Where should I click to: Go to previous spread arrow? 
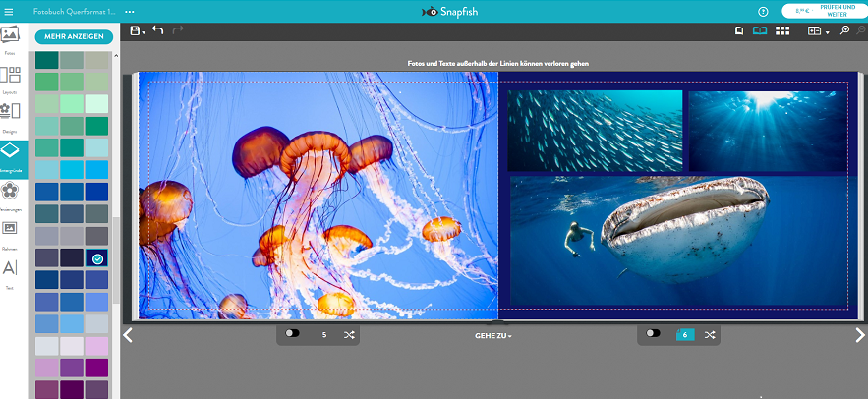pyautogui.click(x=128, y=335)
